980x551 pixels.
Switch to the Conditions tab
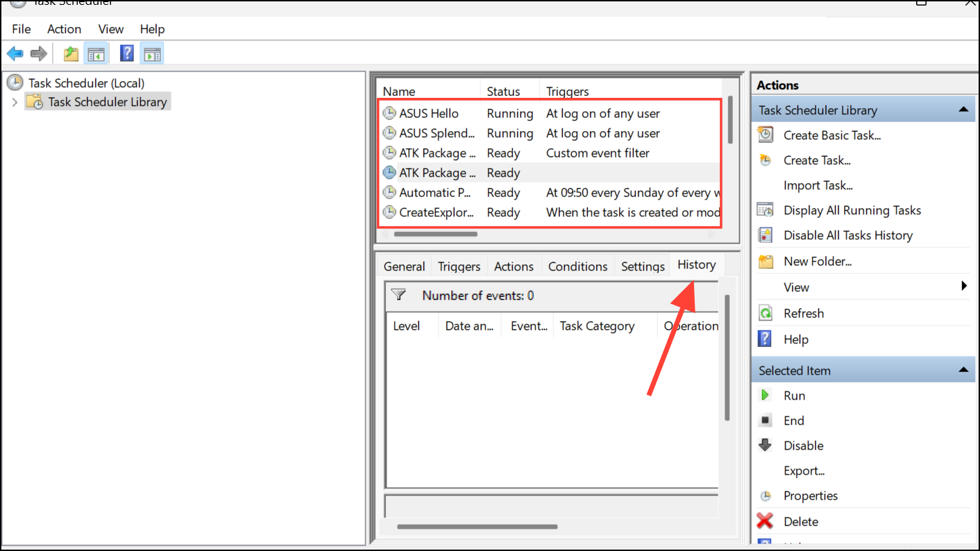point(577,266)
